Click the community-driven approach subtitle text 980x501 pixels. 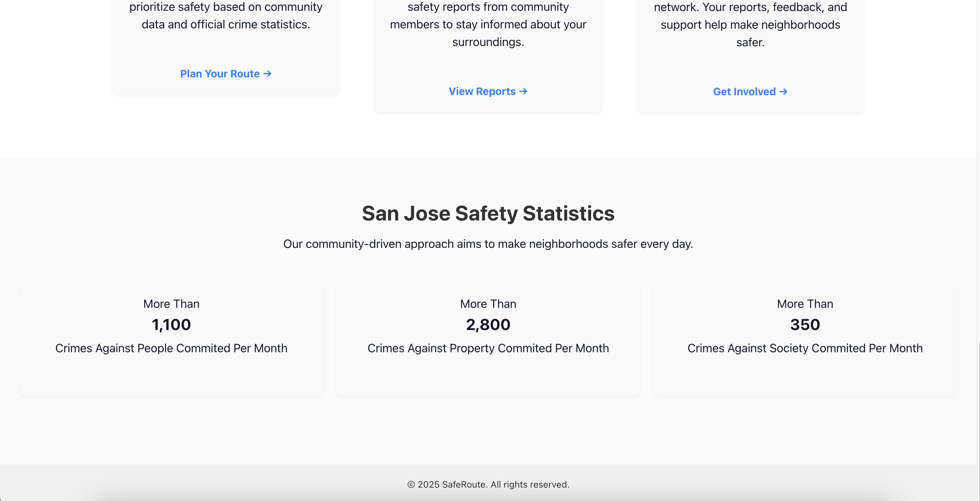coord(488,244)
